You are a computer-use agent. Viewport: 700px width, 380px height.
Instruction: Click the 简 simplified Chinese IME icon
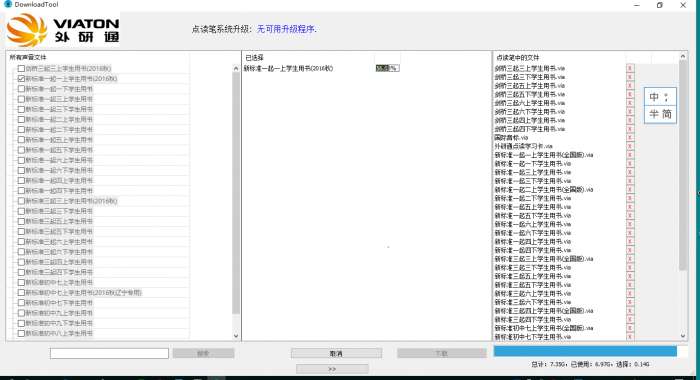pos(667,114)
